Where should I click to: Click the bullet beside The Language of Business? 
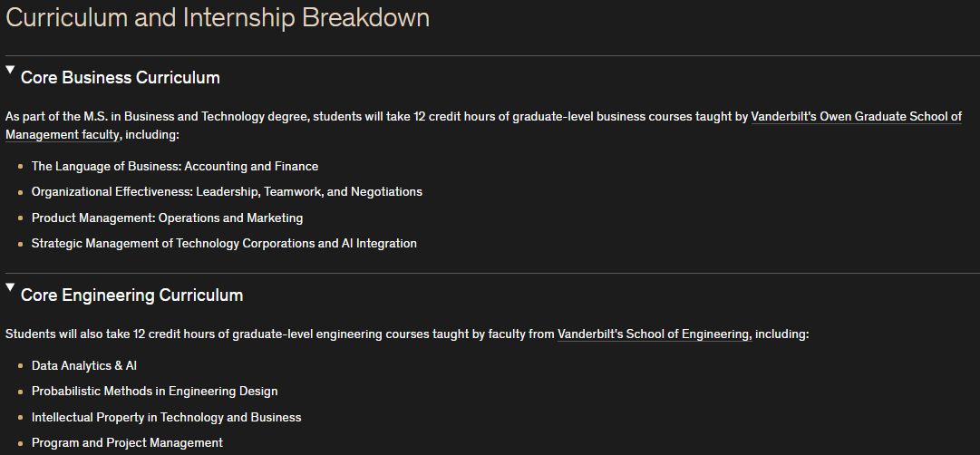(21, 167)
